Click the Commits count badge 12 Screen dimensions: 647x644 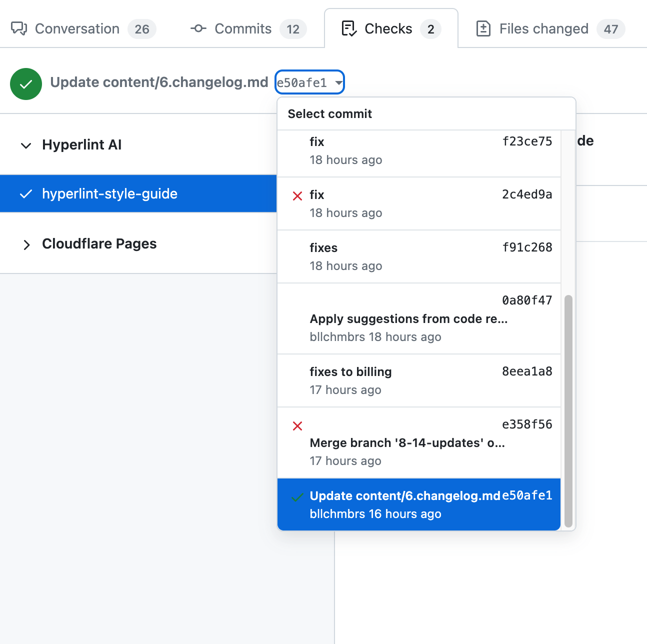tap(293, 29)
